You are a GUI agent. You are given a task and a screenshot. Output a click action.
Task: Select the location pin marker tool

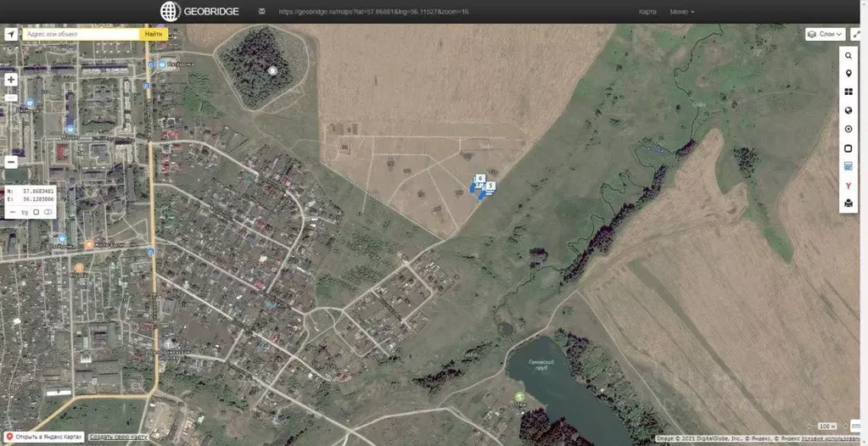point(848,74)
